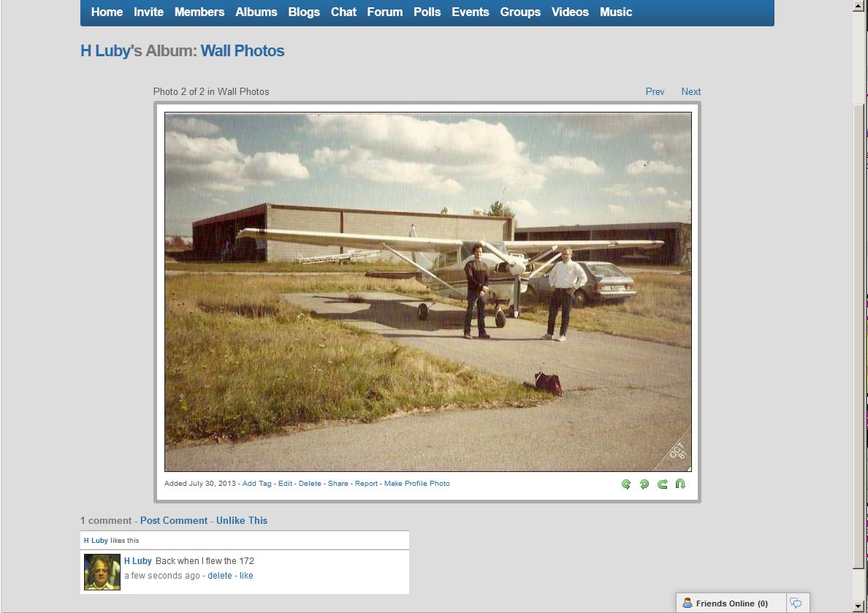The image size is (868, 613).
Task: Click the Share link under the photo
Action: click(x=338, y=484)
